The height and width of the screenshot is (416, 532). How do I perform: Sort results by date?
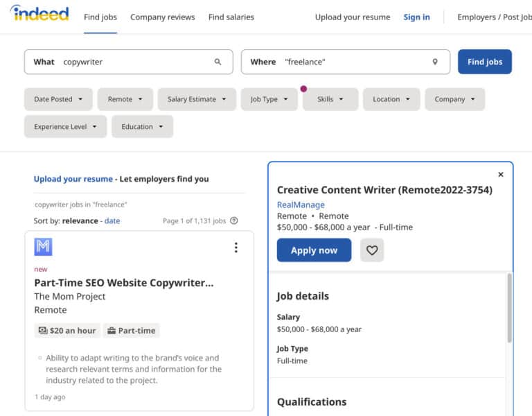(x=112, y=221)
